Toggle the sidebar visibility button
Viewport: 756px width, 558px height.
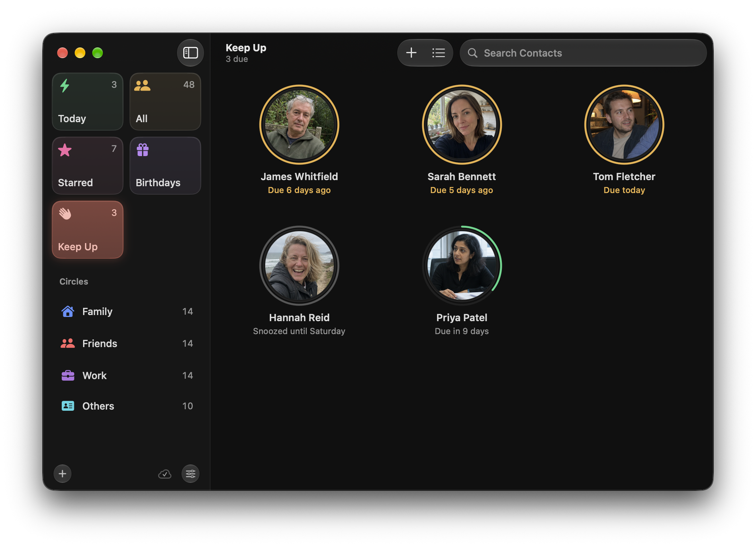point(190,53)
